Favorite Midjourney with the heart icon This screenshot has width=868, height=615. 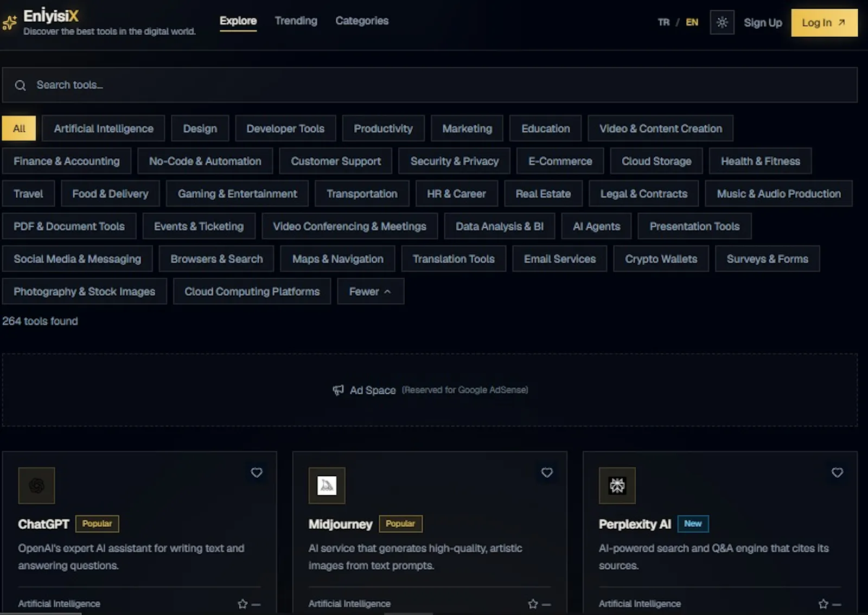[547, 472]
